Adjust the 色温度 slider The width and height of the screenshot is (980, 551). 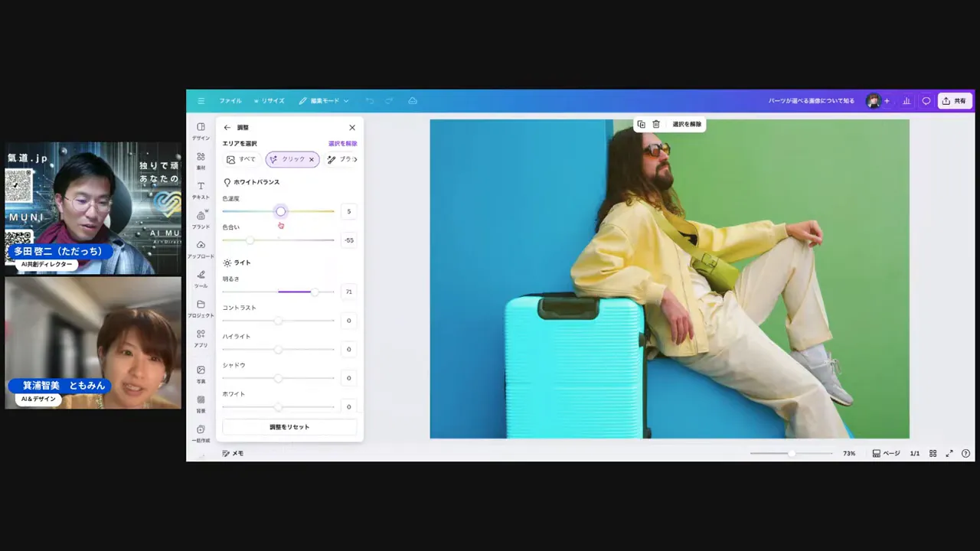[281, 211]
